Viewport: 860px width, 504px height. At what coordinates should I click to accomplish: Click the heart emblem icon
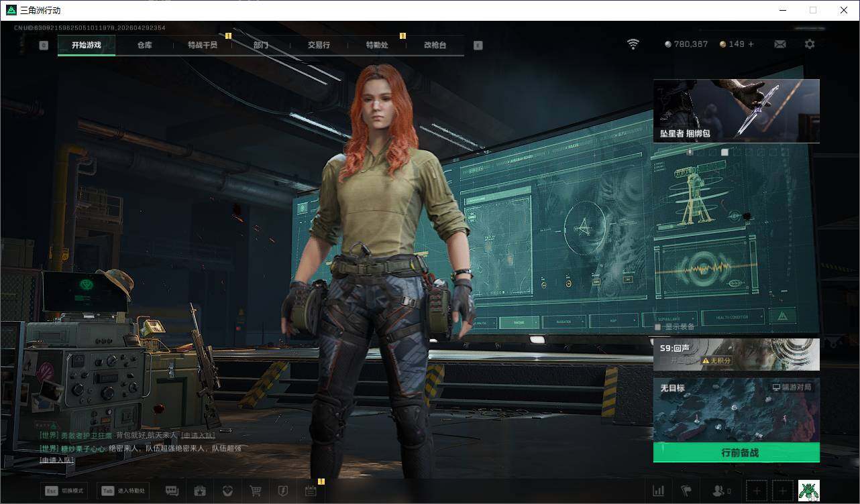[x=227, y=491]
